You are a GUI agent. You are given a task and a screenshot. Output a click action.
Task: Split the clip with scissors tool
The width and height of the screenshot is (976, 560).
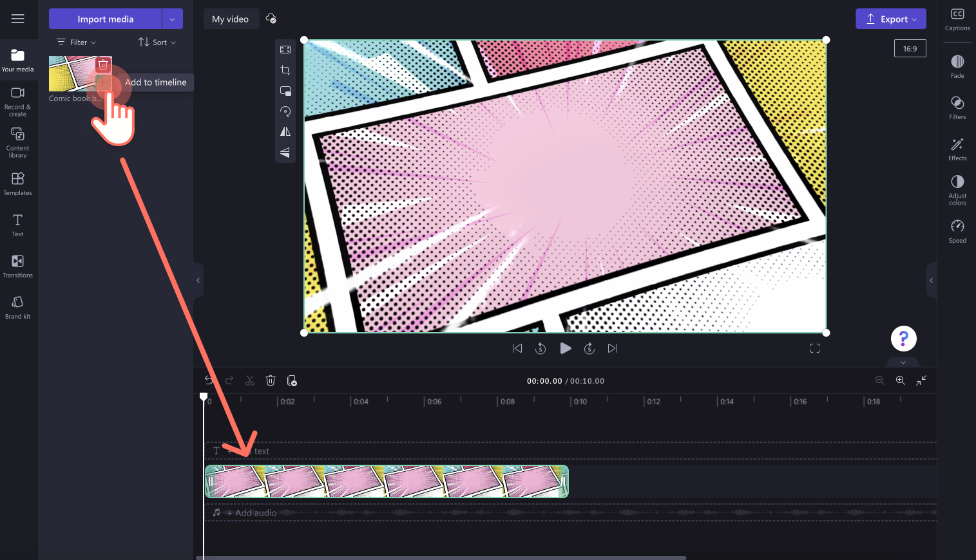[x=250, y=380]
